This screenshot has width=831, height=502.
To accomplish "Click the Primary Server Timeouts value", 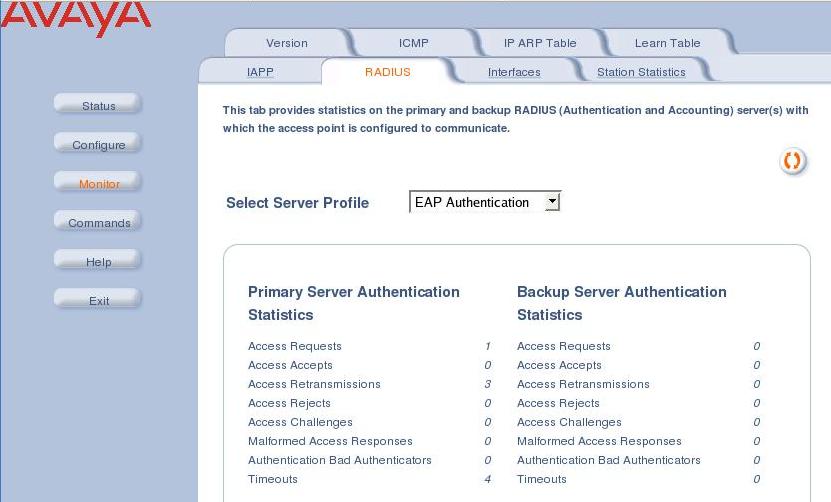I will (x=488, y=479).
